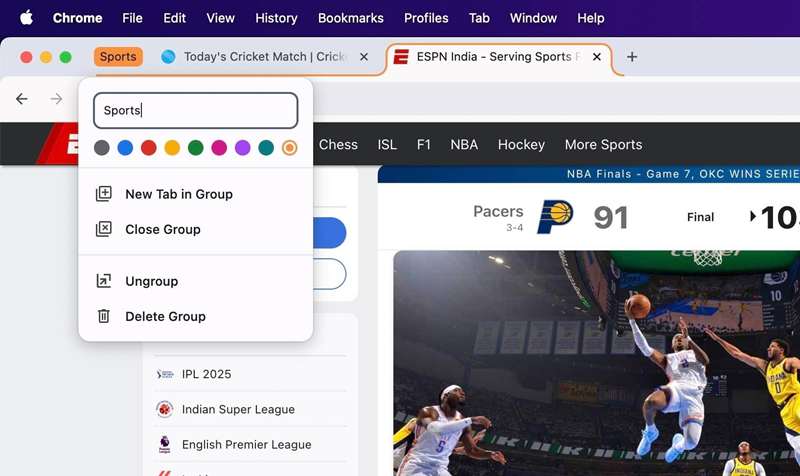Image resolution: width=800 pixels, height=476 pixels.
Task: Open the Chrome application menu
Action: [x=78, y=18]
